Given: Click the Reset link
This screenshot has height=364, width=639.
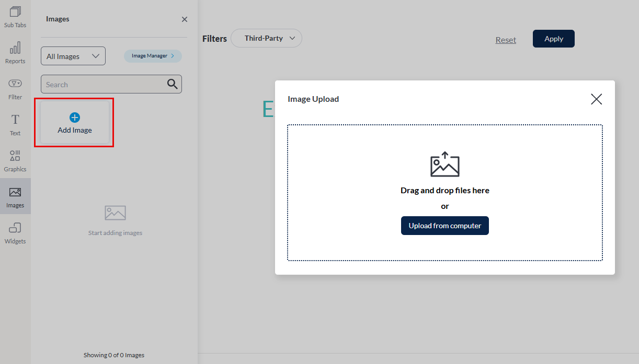Looking at the screenshot, I should 506,40.
